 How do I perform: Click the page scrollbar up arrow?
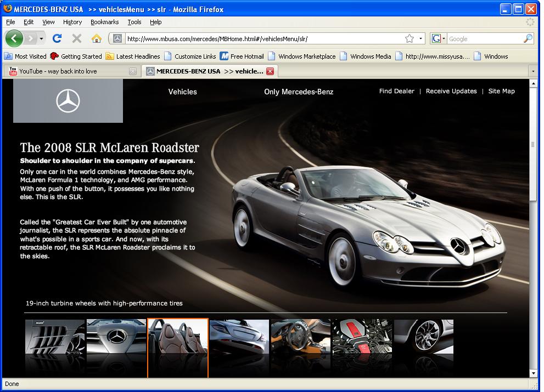pos(533,83)
